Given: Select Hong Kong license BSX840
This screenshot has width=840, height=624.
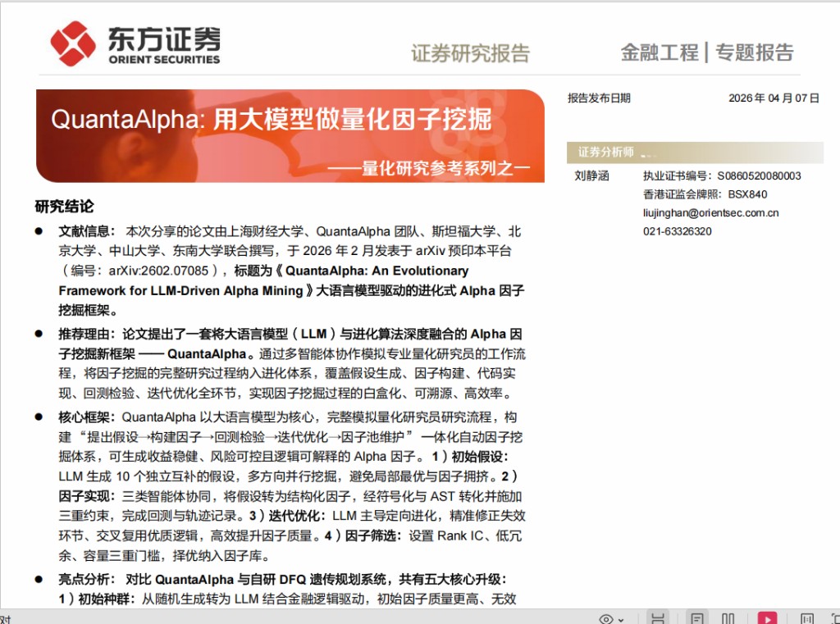Looking at the screenshot, I should point(747,194).
